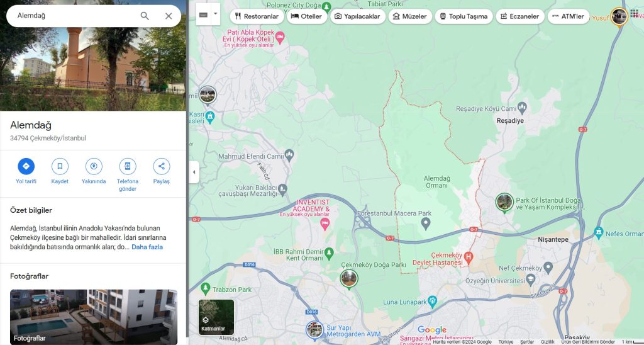Select the Eczaneler chip

click(x=520, y=16)
